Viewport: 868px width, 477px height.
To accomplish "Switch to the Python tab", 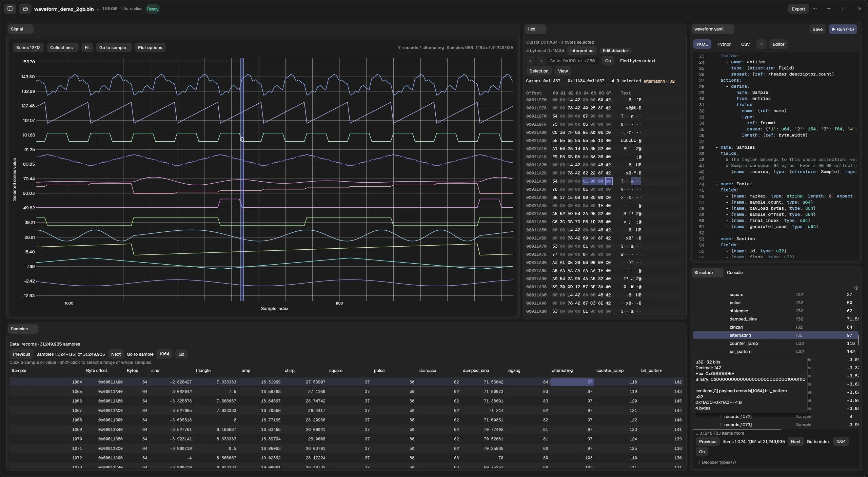I will tap(724, 44).
